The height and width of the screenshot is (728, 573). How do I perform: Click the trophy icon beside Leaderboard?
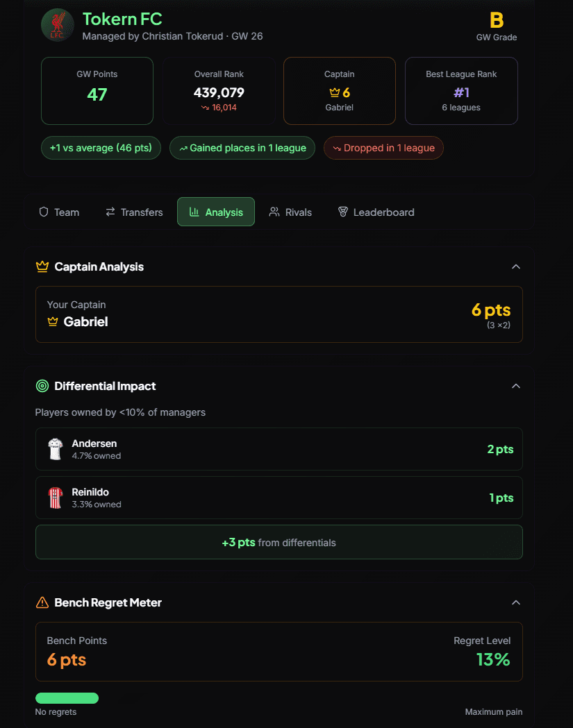[x=342, y=212]
